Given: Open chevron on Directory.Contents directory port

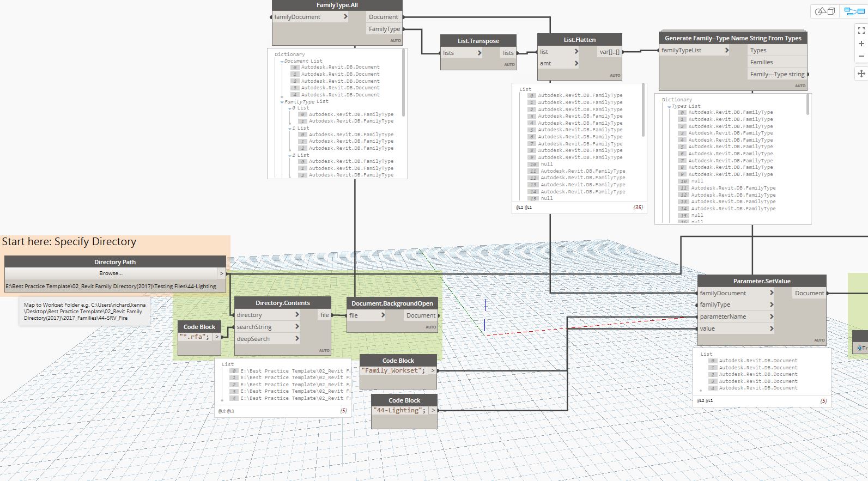Looking at the screenshot, I should (x=297, y=315).
